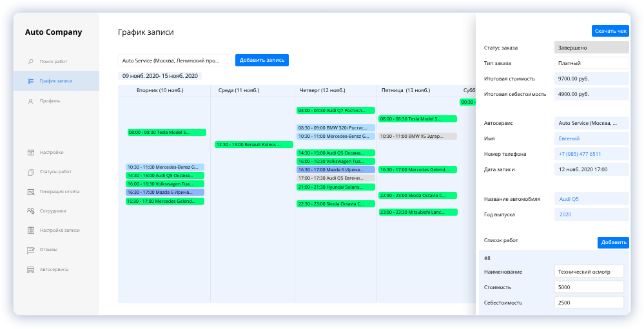
Task: Click the Итоговая себестоимость value 4900.00 руб.
Action: click(591, 94)
